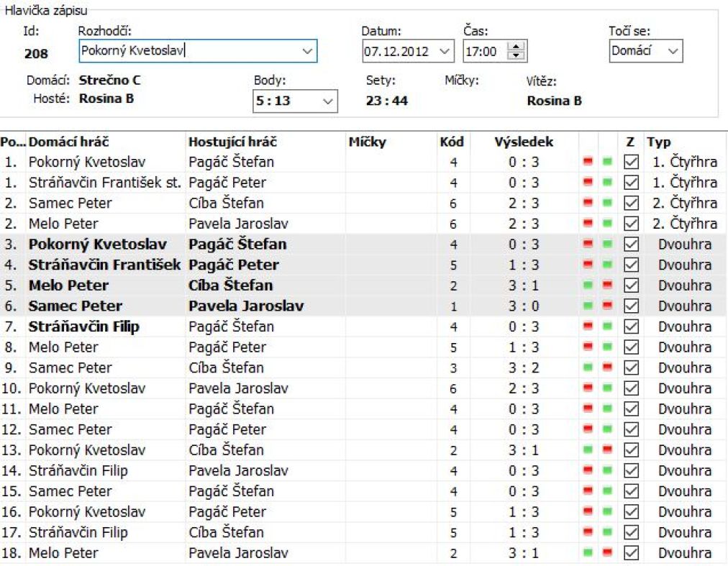Expand the Body score dropdown
The height and width of the screenshot is (566, 728).
click(x=328, y=101)
